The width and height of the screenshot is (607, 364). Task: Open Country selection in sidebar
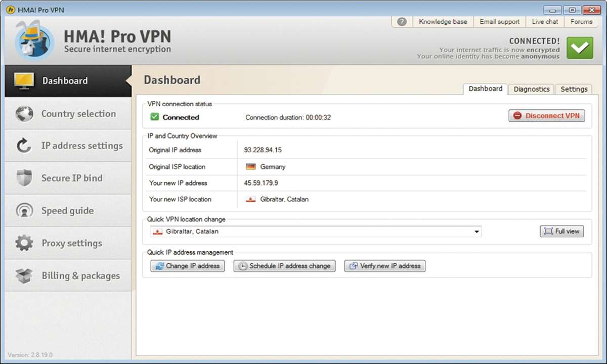68,114
